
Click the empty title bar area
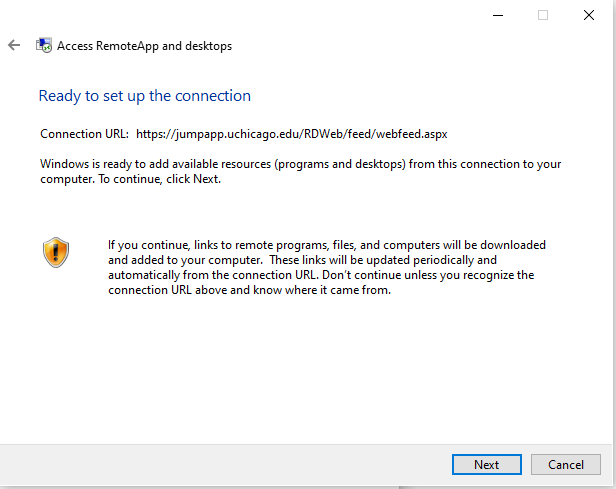click(x=250, y=15)
